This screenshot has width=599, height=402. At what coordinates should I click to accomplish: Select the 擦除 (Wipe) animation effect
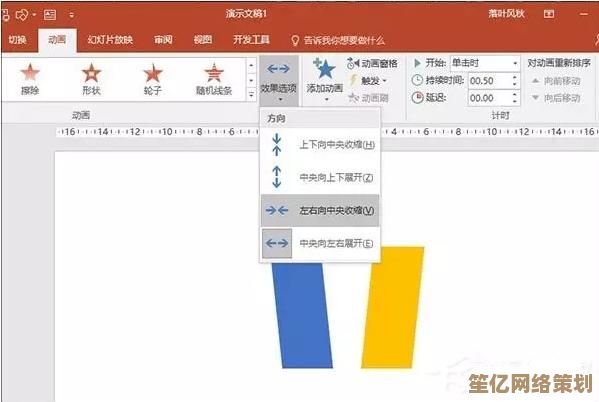(30, 79)
